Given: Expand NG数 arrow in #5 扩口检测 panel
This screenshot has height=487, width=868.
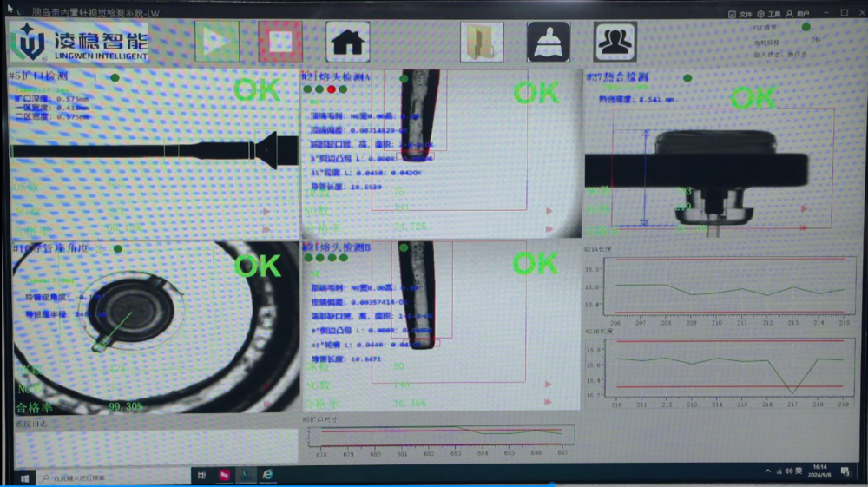Looking at the screenshot, I should [x=266, y=212].
